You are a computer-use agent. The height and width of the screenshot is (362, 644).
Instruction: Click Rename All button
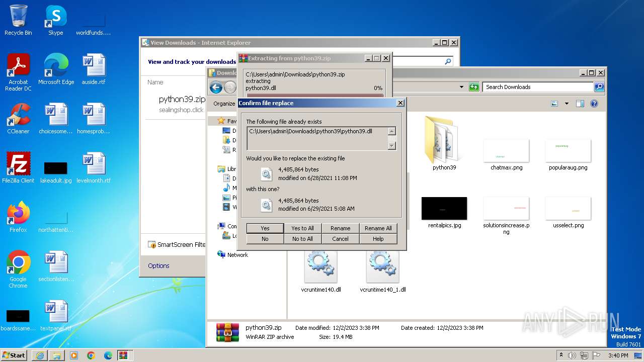pos(378,228)
